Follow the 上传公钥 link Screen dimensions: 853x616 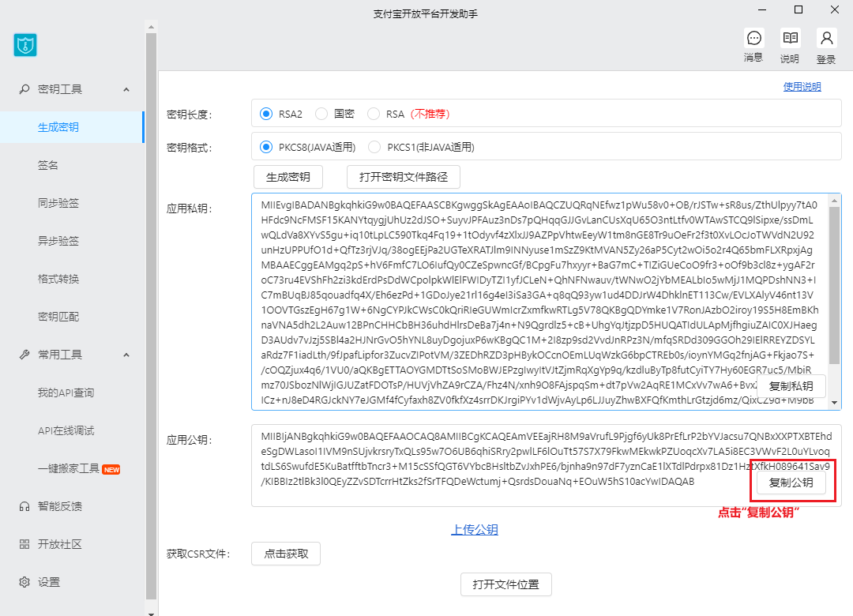coord(475,529)
